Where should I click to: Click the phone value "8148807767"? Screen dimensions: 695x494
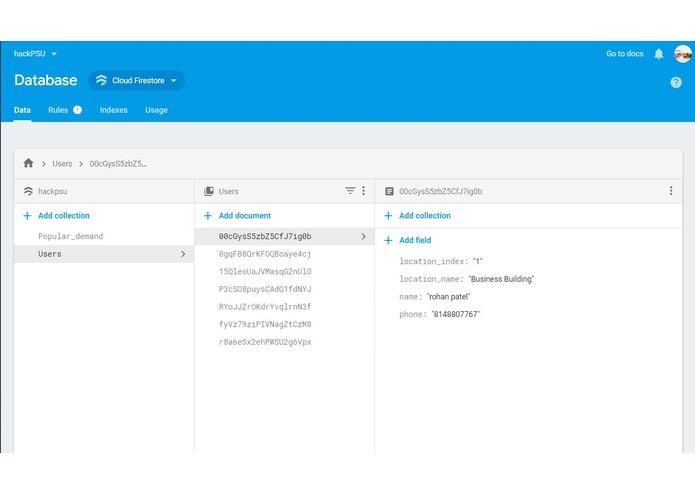click(x=455, y=314)
